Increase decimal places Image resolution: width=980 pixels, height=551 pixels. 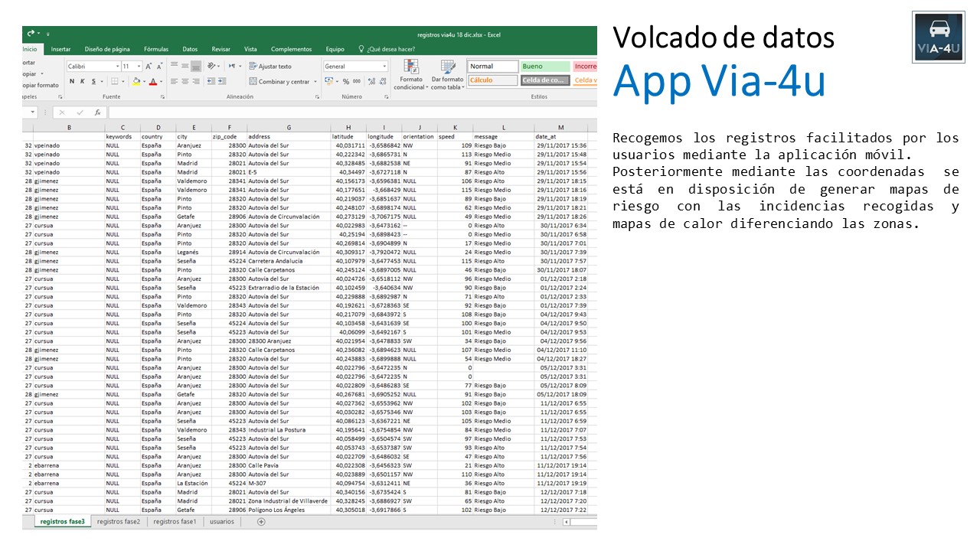(371, 82)
